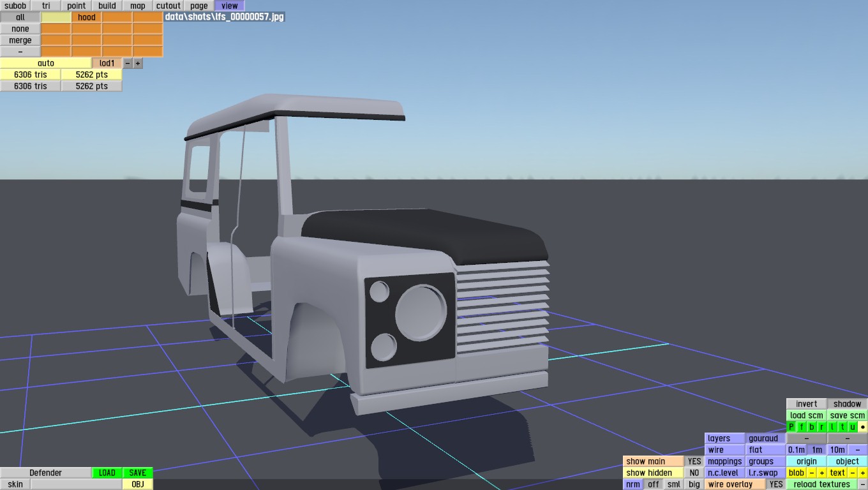Viewport: 868px width, 490px height.
Task: Select the b back view button
Action: pos(812,427)
